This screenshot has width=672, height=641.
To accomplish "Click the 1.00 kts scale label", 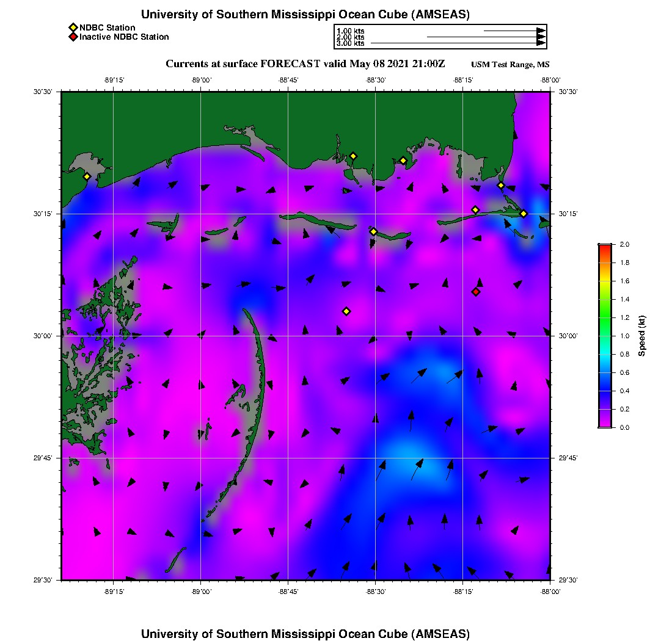I will tap(350, 31).
